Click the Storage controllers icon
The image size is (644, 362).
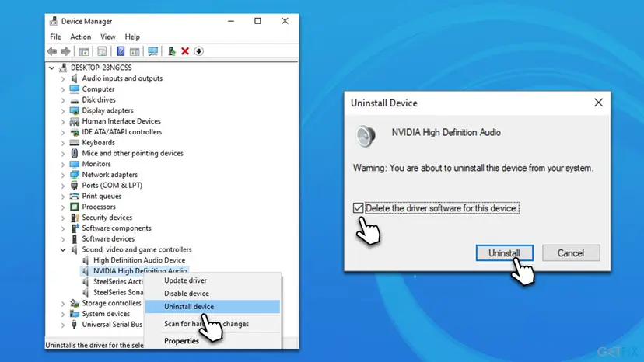75,303
